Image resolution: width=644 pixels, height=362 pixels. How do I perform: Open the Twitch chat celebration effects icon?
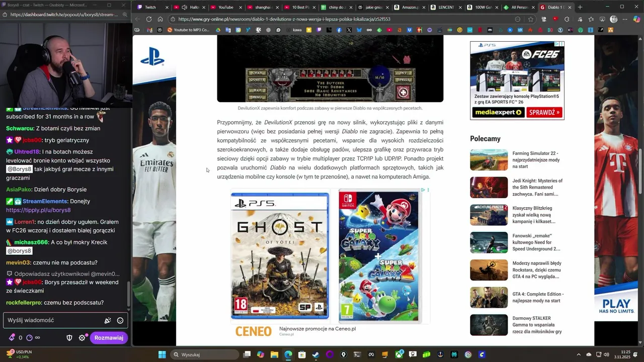107,320
